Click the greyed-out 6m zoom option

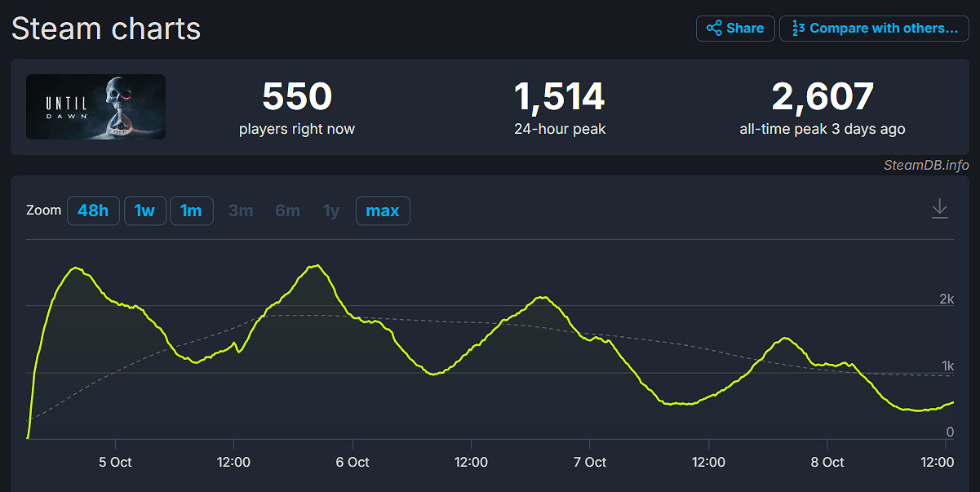[287, 211]
